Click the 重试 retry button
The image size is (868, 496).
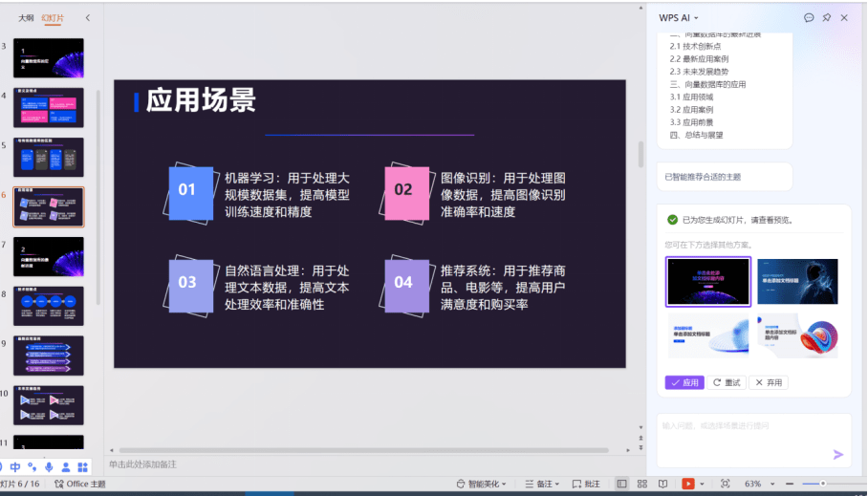point(727,382)
